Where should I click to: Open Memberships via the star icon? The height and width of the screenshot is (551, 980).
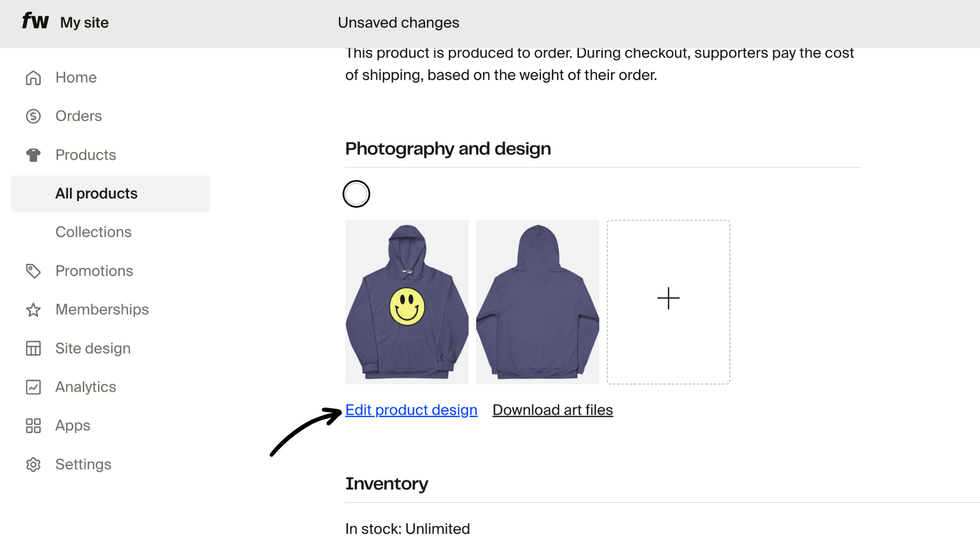(33, 309)
